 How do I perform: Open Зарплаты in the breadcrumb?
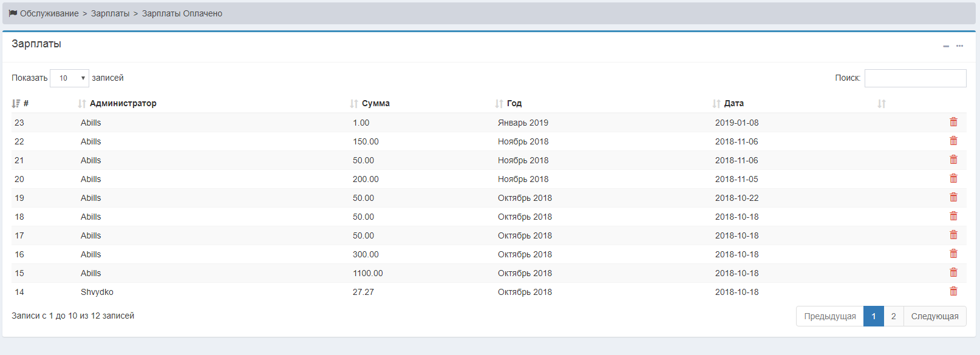(x=110, y=13)
